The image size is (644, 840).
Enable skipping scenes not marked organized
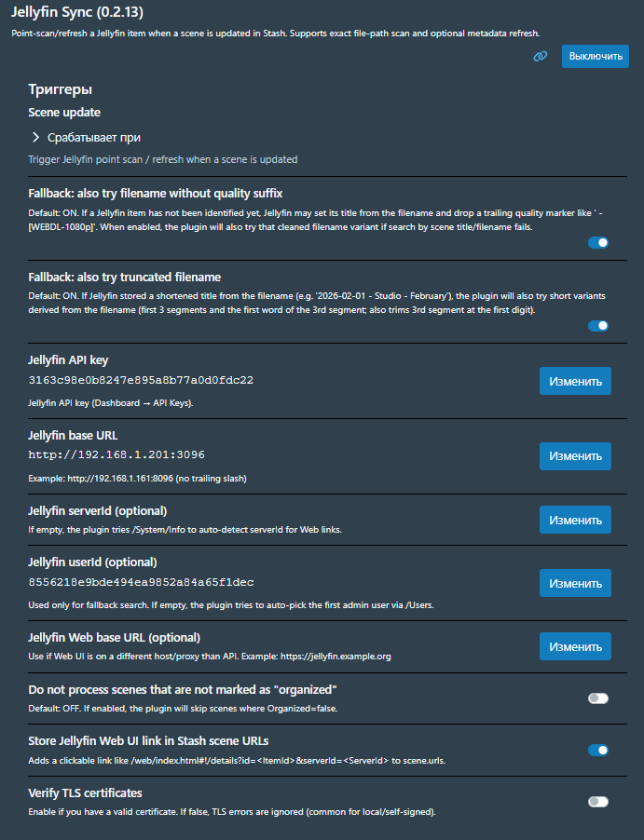[597, 698]
